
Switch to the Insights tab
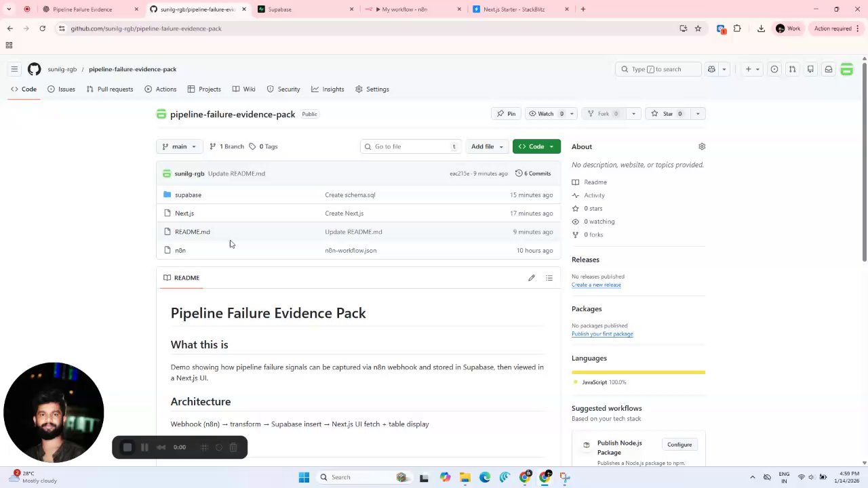click(x=328, y=89)
